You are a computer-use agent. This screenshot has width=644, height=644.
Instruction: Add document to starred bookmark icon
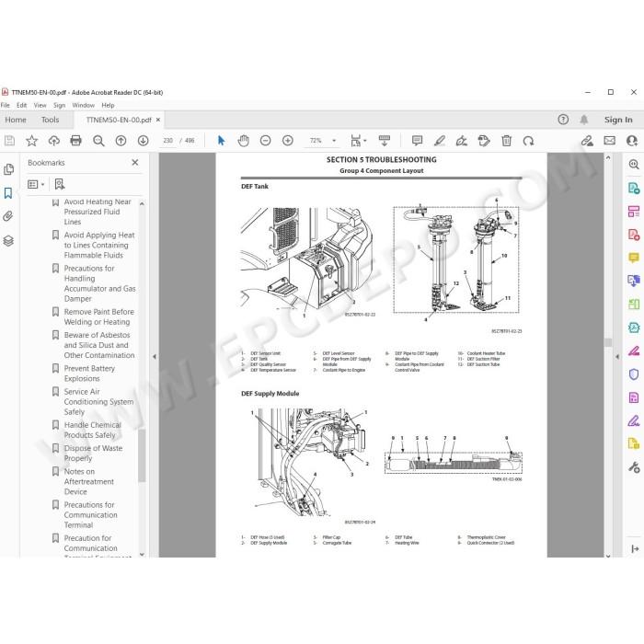click(x=31, y=141)
